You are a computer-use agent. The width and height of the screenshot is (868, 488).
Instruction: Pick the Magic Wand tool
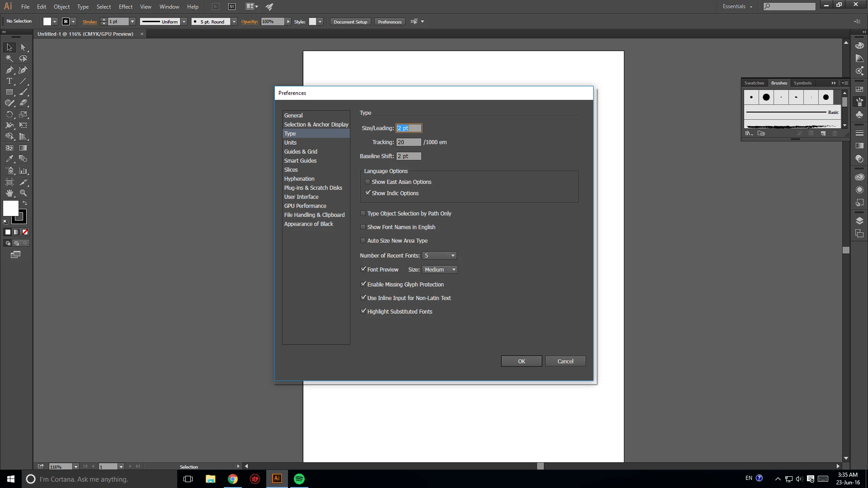(9, 58)
